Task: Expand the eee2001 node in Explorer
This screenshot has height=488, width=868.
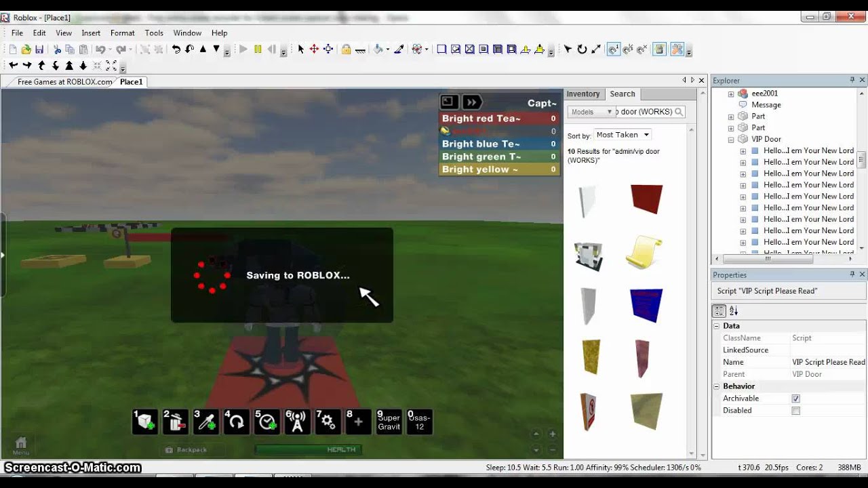Action: point(731,94)
